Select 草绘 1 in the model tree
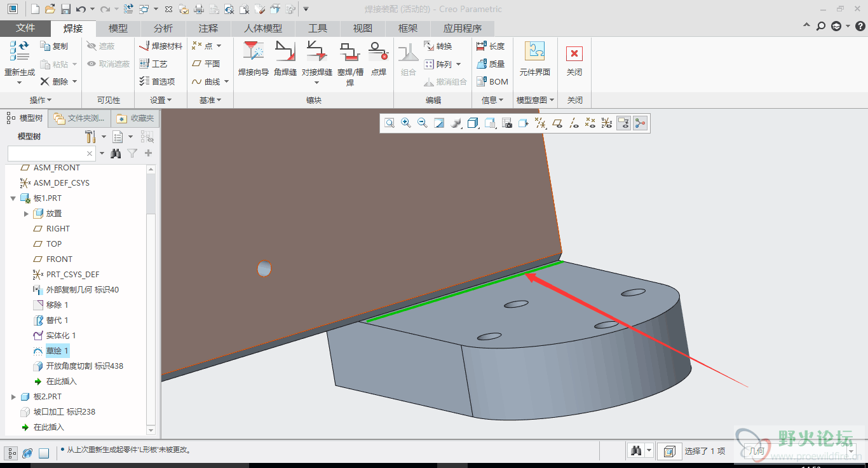The width and height of the screenshot is (868, 468). (57, 351)
